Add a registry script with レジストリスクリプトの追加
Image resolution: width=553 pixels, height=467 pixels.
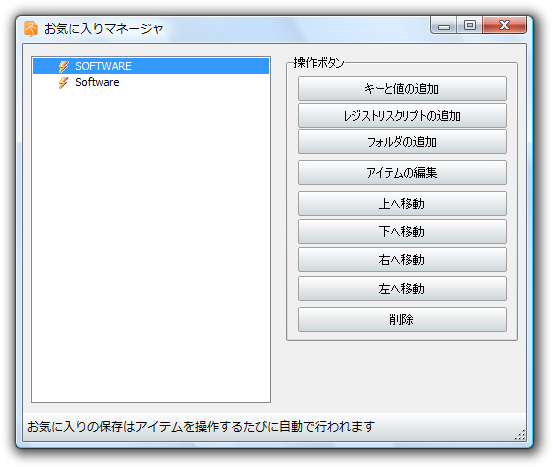coord(402,115)
